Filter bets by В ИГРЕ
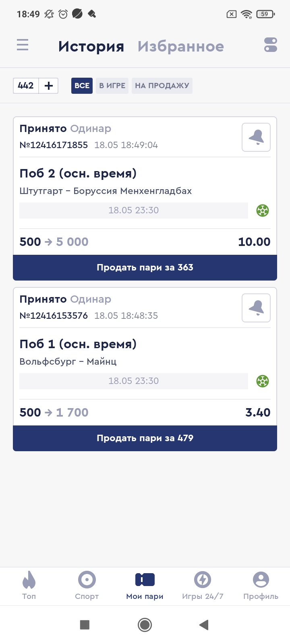 point(112,86)
